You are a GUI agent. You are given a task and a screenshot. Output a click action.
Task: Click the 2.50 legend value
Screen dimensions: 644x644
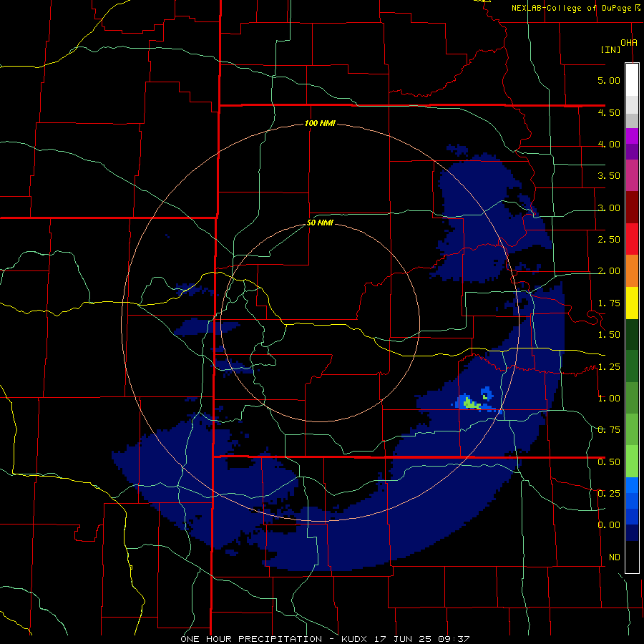tap(609, 240)
